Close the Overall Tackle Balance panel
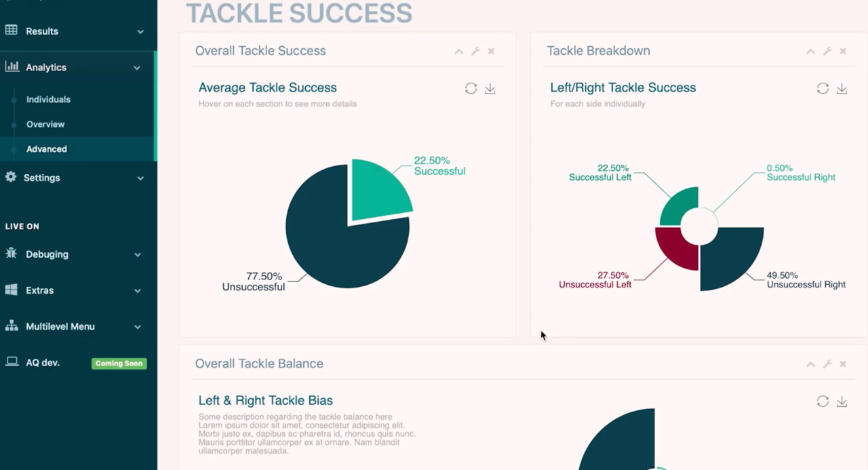868x470 pixels. [x=843, y=364]
